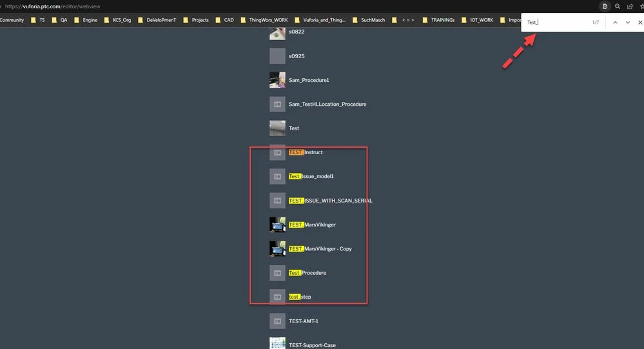Open the TEST_MarsVikinger - Copy name
This screenshot has height=349, width=644.
[320, 249]
